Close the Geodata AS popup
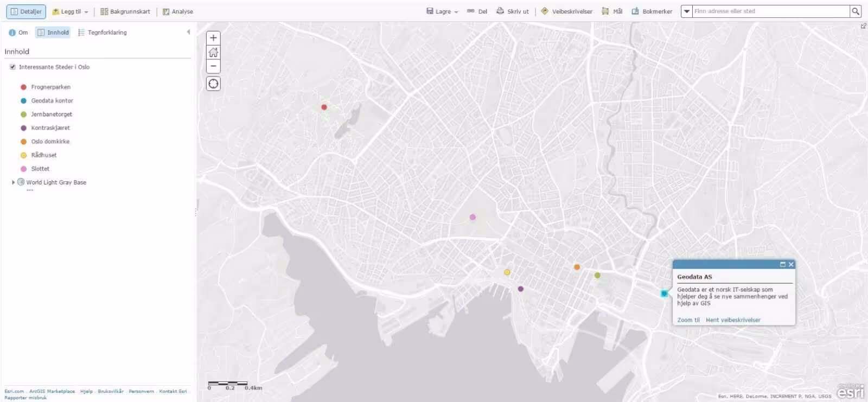This screenshot has height=402, width=868. 791,265
